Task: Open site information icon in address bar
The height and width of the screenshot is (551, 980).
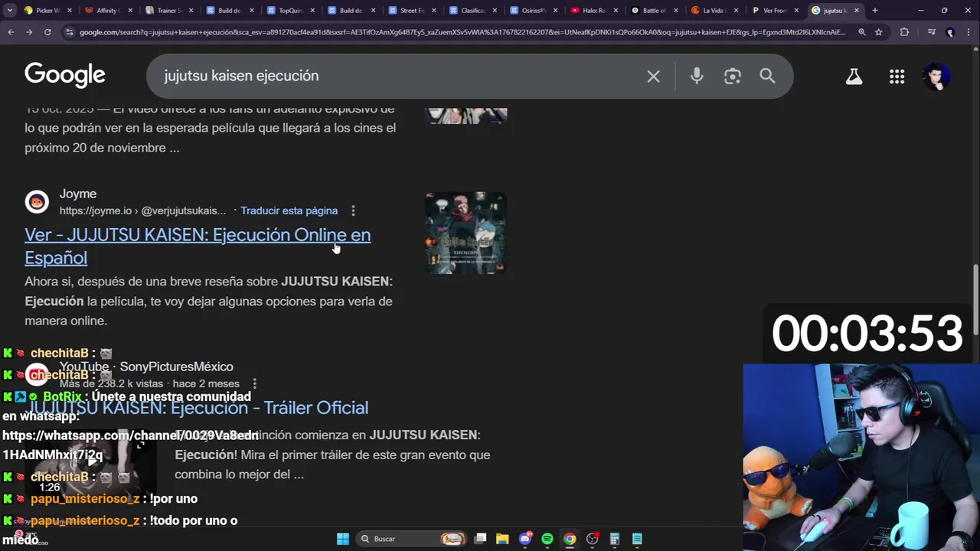Action: click(x=70, y=32)
